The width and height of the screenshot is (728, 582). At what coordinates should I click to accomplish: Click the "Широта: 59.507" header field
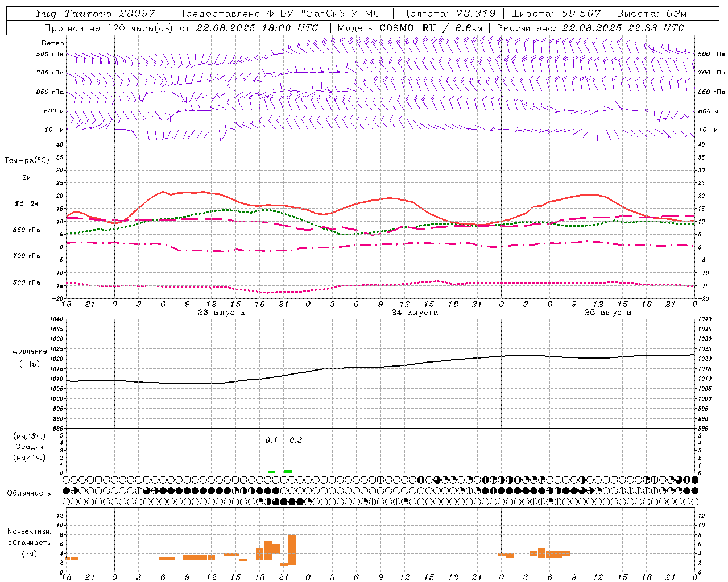click(556, 14)
